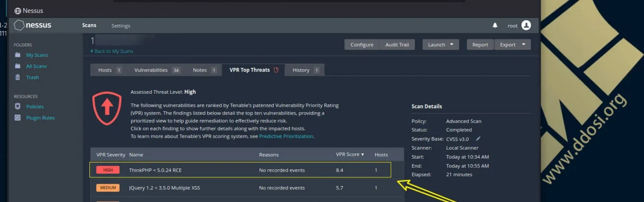Sort by VPR Score column
This screenshot has height=202, width=644.
[x=350, y=154]
